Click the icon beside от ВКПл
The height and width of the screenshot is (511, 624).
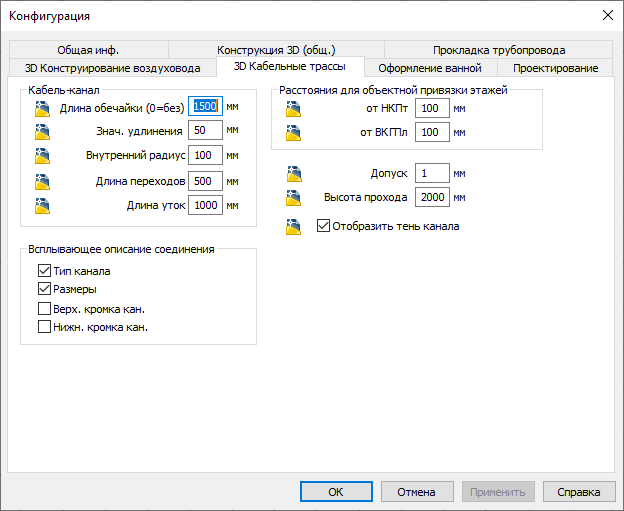click(x=293, y=133)
